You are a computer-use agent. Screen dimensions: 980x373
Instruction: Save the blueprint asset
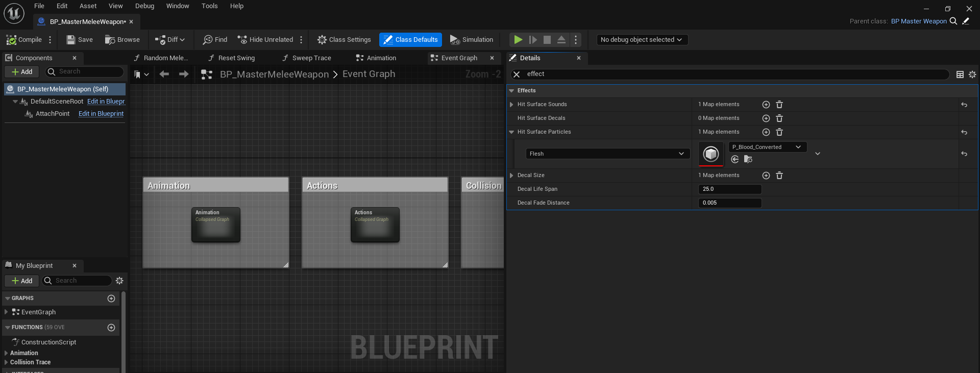point(80,40)
